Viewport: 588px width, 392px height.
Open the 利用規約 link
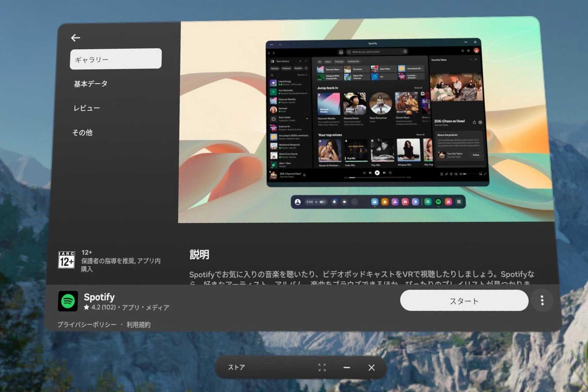click(138, 325)
